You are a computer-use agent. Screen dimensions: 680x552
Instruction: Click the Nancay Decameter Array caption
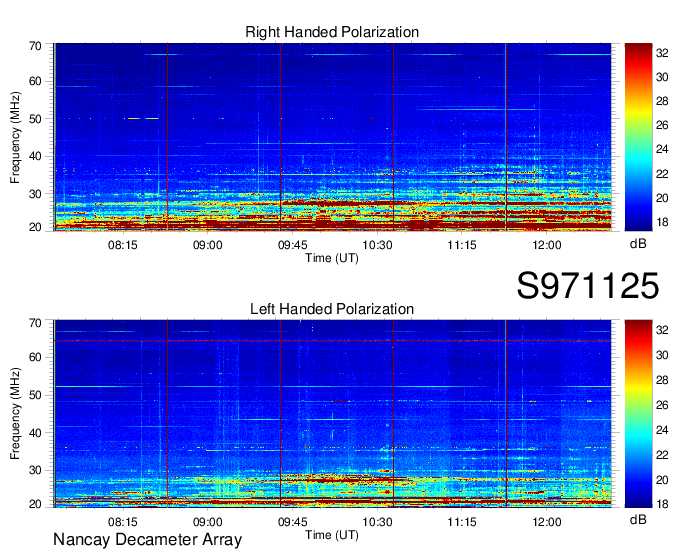[x=147, y=540]
